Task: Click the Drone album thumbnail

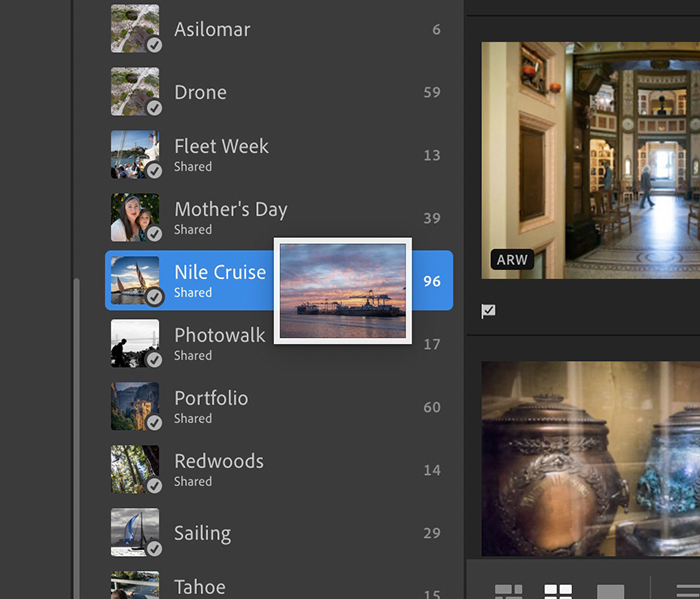Action: pyautogui.click(x=135, y=92)
